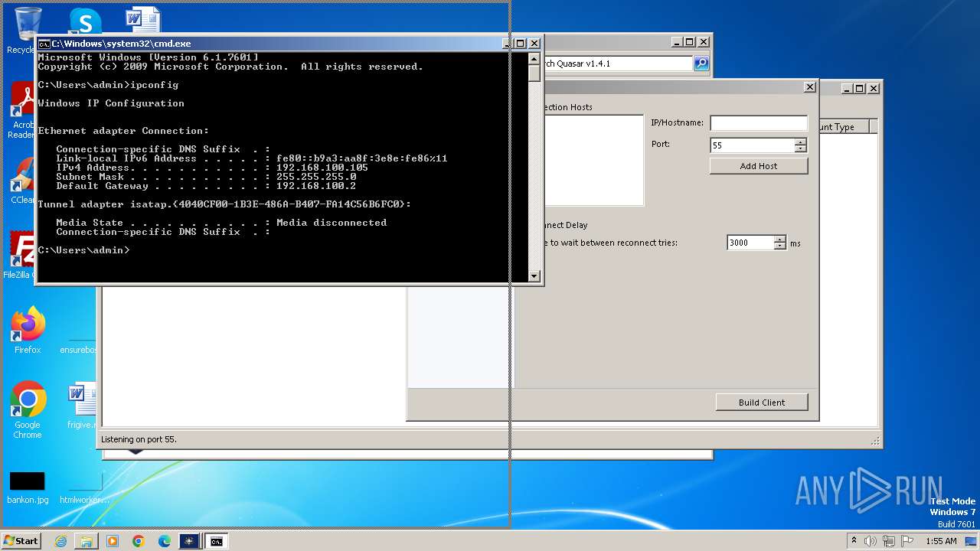Select the Word document icon at the top of the desktop
Image resolution: width=980 pixels, height=551 pixels.
coord(143,21)
